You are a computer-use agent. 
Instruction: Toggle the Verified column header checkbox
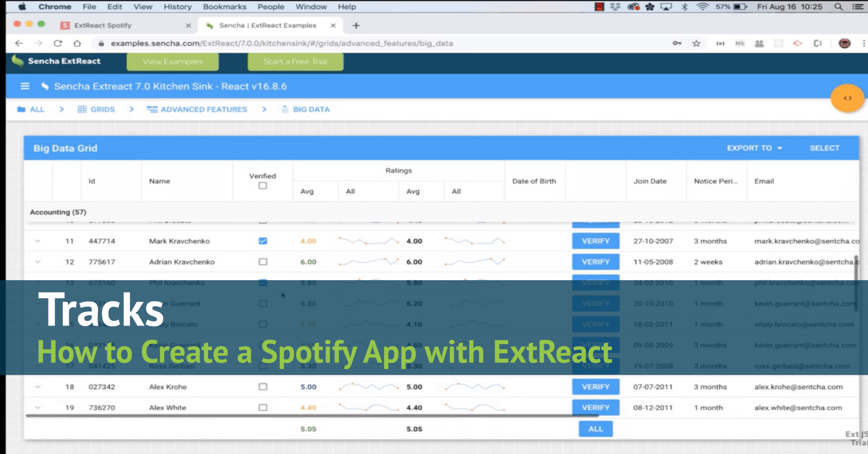(x=263, y=186)
